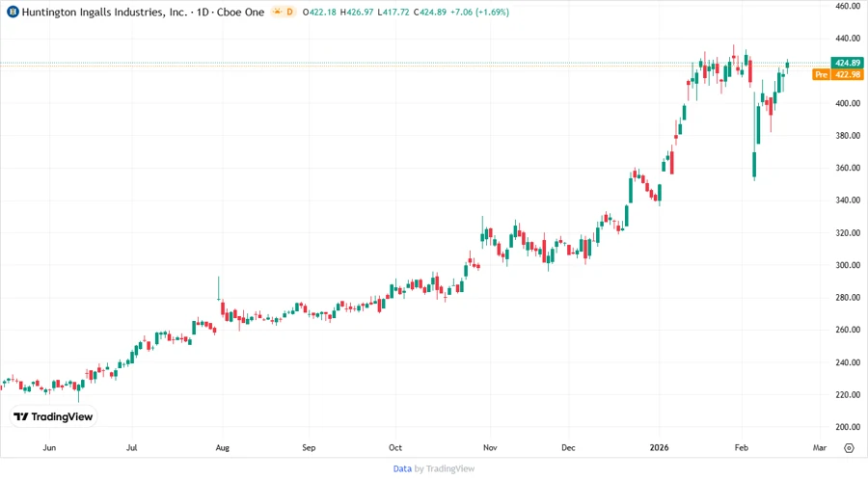Click the 460.00 price axis label
This screenshot has height=480, width=868.
848,6
